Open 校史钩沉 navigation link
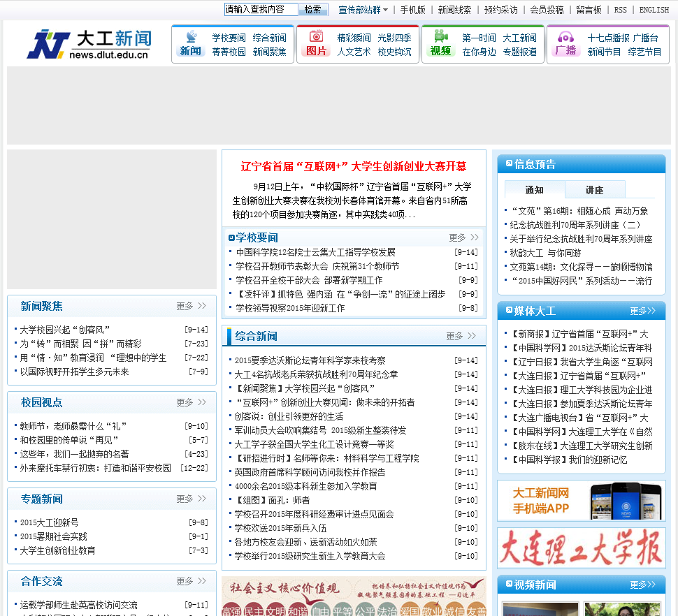The width and height of the screenshot is (678, 616). tap(394, 52)
